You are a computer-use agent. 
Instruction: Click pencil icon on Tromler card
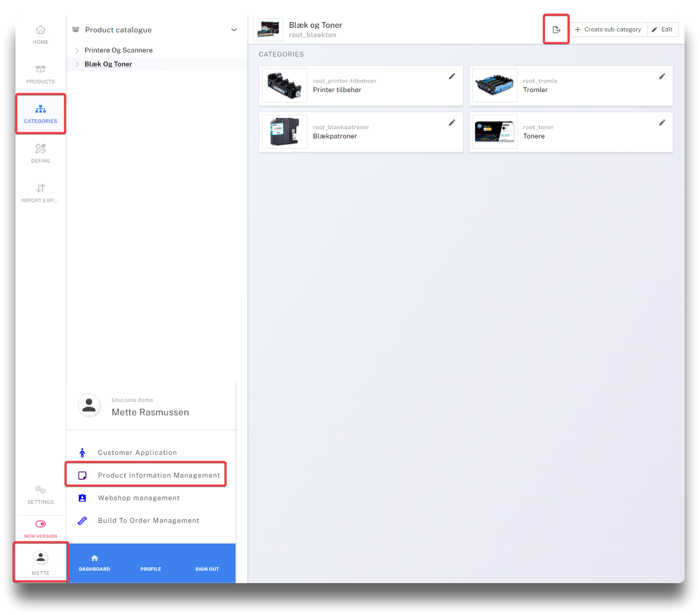click(x=662, y=76)
